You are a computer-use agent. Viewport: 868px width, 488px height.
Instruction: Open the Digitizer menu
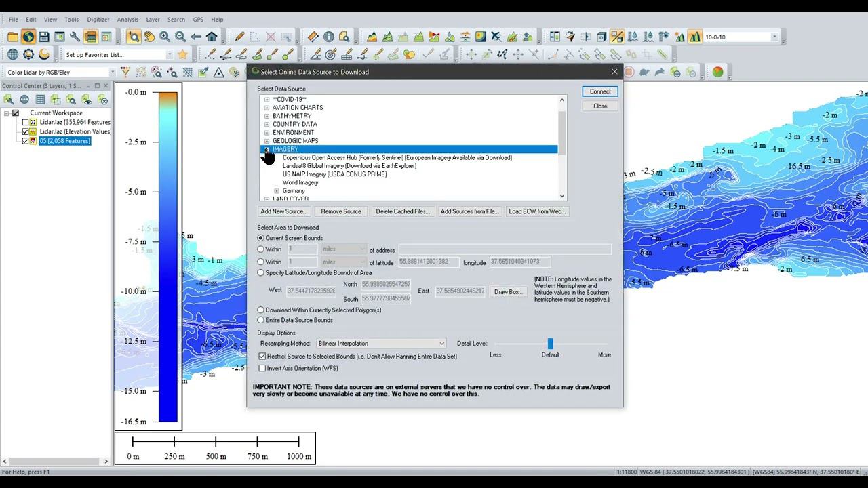[98, 20]
